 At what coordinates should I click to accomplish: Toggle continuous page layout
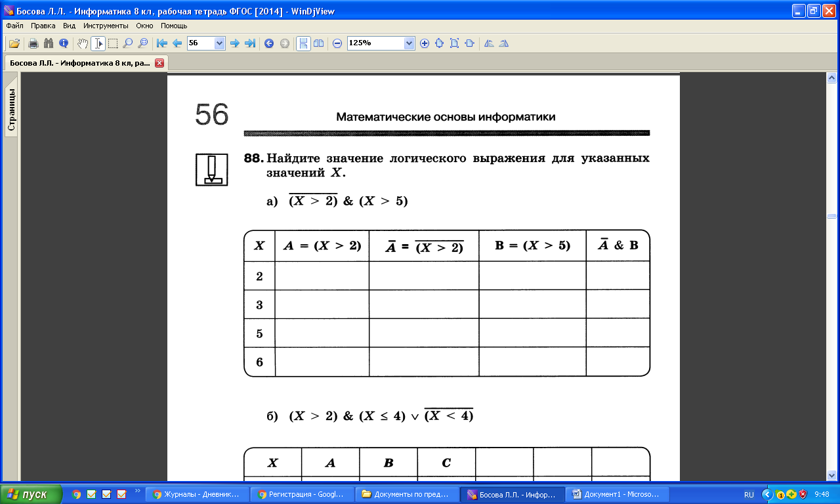303,43
